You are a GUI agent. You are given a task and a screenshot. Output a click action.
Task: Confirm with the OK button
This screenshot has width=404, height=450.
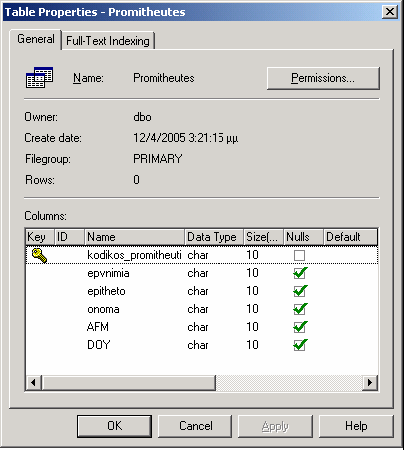114,426
